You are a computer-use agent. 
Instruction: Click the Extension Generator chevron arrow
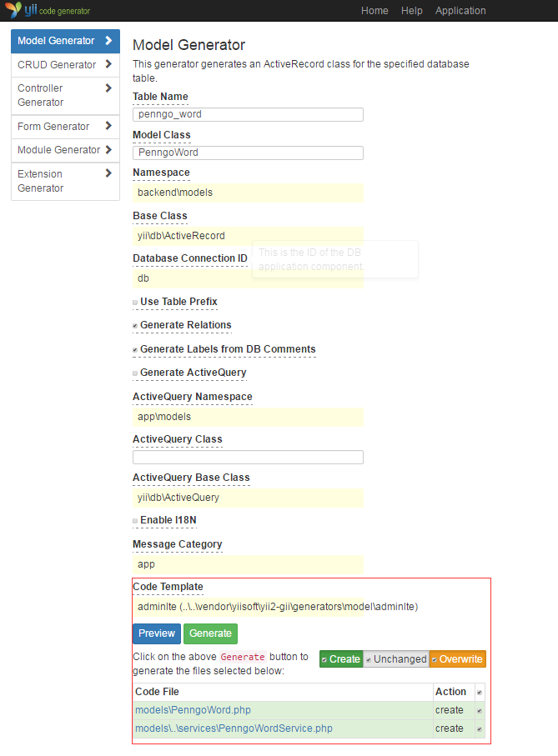[108, 173]
